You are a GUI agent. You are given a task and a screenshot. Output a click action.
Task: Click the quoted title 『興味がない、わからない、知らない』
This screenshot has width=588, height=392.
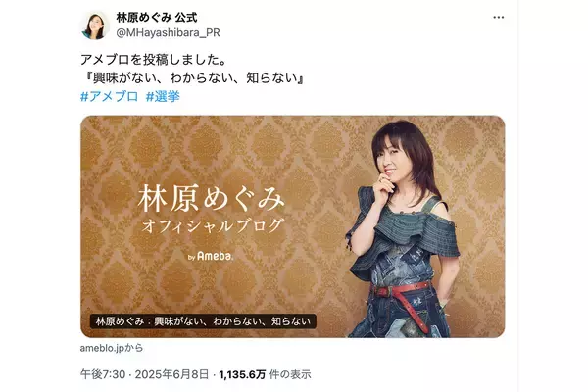click(x=192, y=77)
